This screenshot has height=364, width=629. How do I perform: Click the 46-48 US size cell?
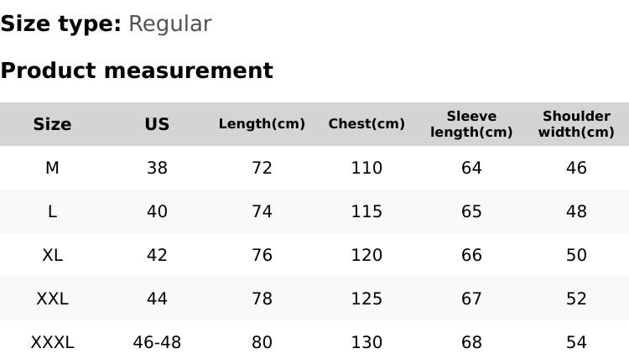157,342
